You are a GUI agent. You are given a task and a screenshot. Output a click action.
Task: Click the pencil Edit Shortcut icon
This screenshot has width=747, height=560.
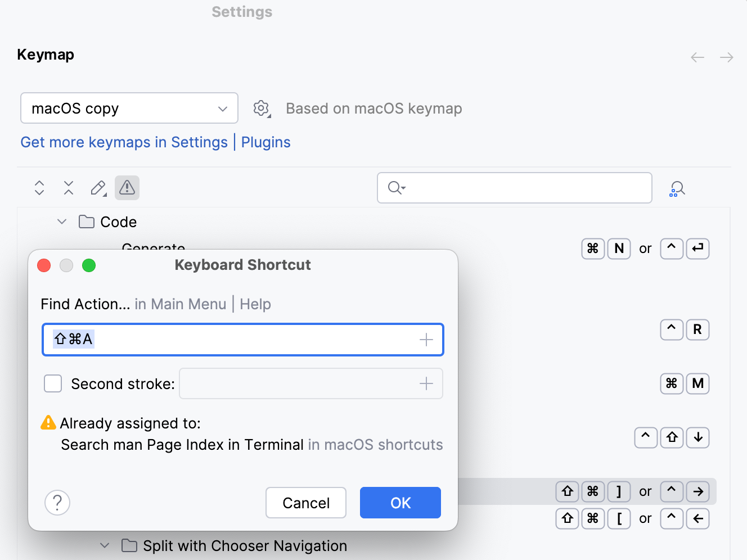[x=97, y=188]
